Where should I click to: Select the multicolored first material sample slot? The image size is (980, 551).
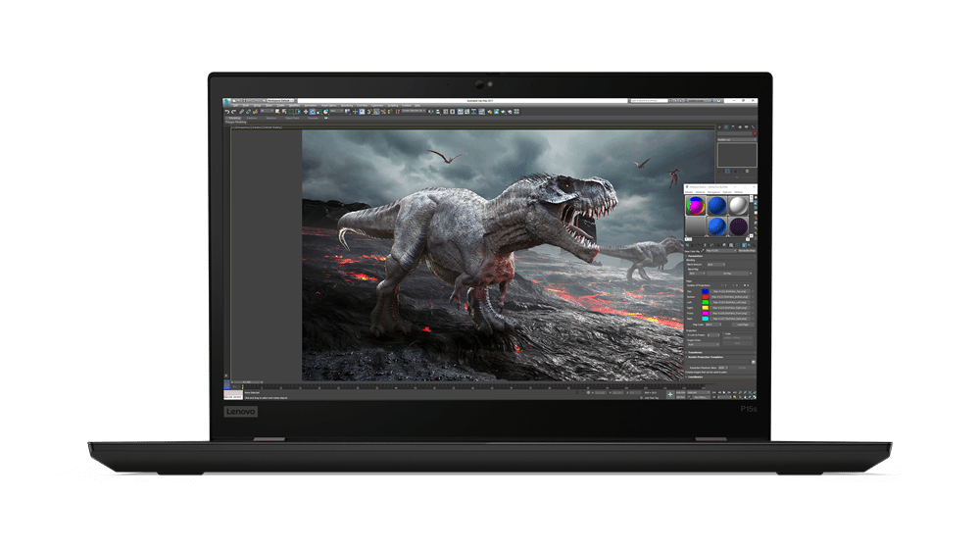click(x=696, y=205)
